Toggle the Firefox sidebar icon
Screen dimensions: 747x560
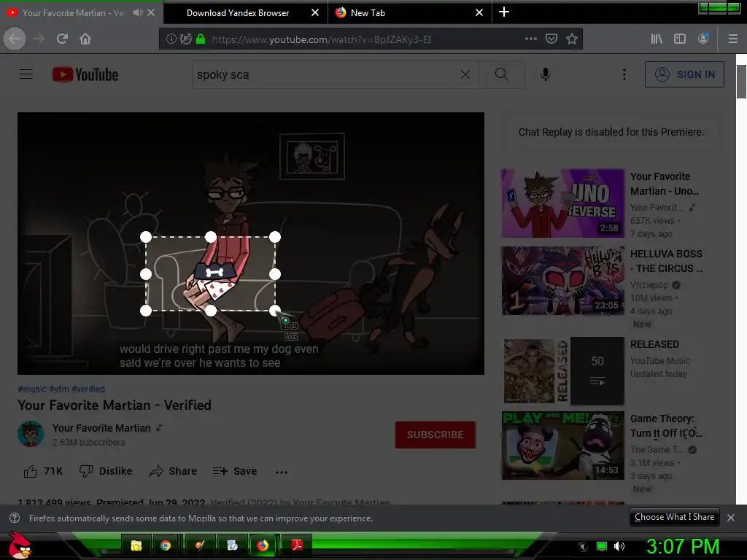coord(680,39)
